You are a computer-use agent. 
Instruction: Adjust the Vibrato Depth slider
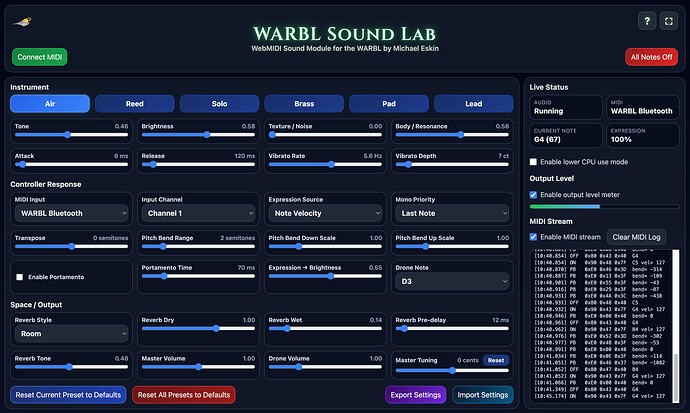click(452, 164)
